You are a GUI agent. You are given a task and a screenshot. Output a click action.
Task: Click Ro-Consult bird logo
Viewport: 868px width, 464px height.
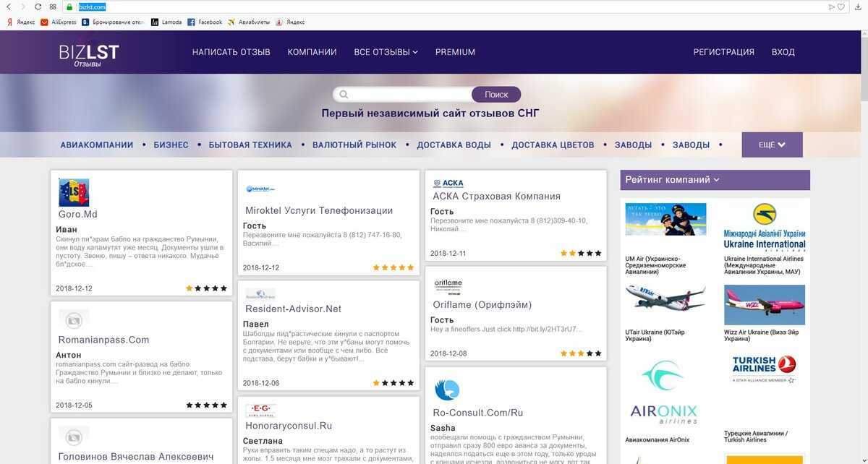[x=447, y=390]
